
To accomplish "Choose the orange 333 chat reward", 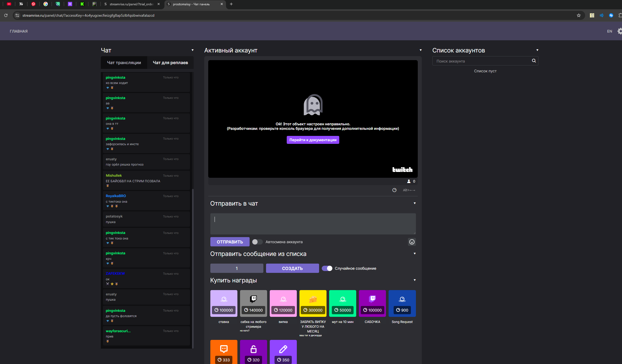I will click(x=224, y=352).
